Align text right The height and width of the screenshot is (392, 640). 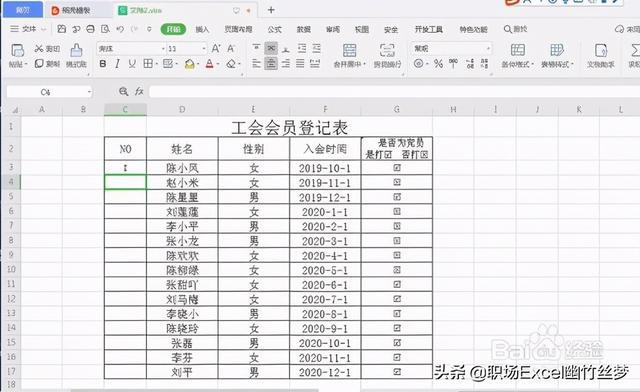tap(286, 63)
